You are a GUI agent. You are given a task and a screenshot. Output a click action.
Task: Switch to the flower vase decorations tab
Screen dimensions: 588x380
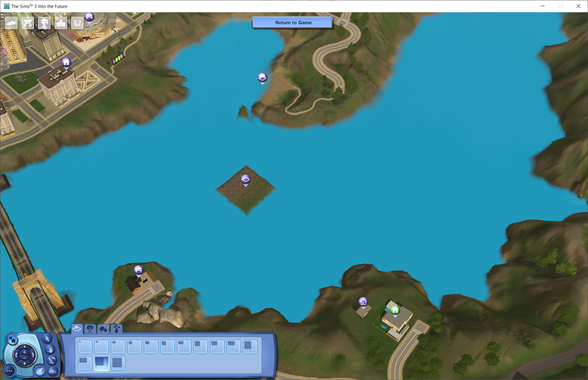click(x=116, y=329)
